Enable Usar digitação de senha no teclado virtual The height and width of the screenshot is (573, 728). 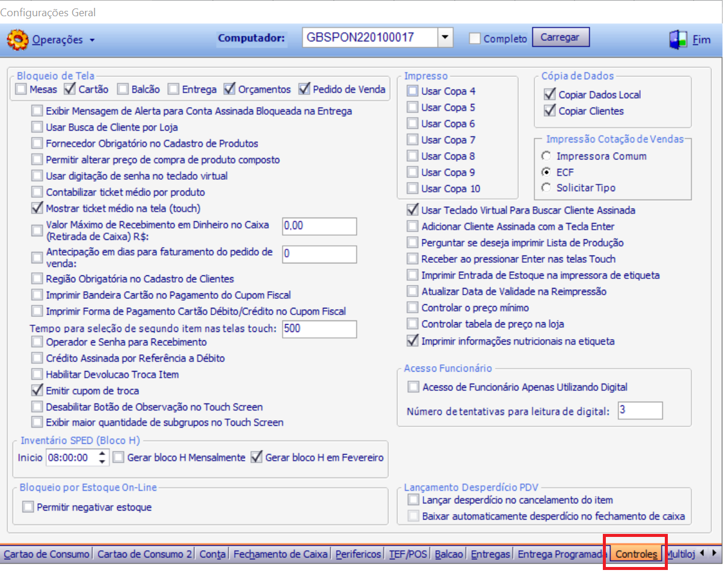coord(38,176)
